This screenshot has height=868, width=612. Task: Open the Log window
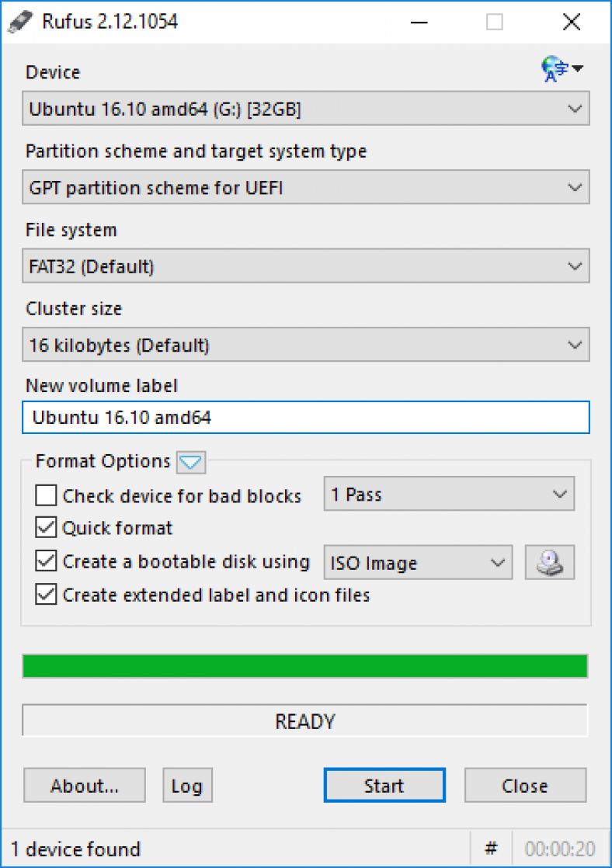point(186,786)
